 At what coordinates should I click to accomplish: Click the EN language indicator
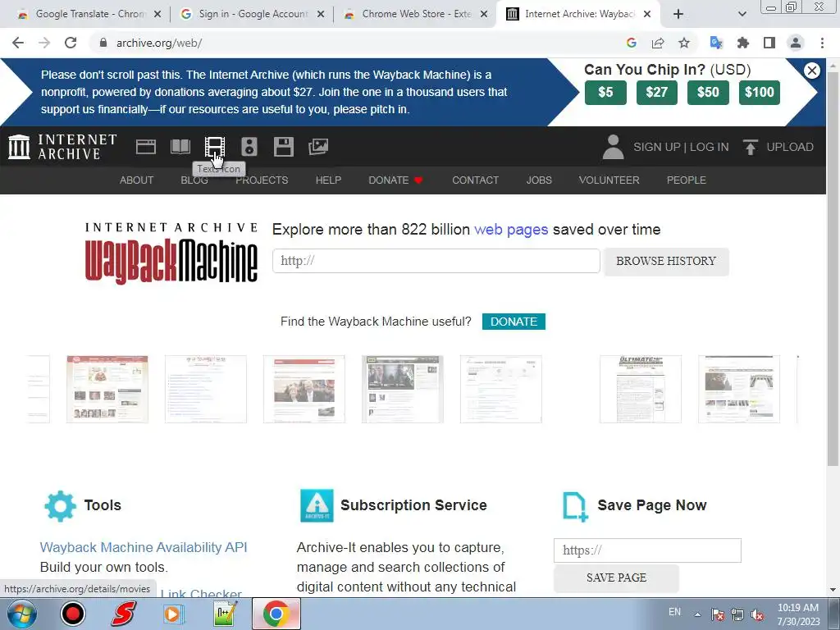[x=674, y=612]
